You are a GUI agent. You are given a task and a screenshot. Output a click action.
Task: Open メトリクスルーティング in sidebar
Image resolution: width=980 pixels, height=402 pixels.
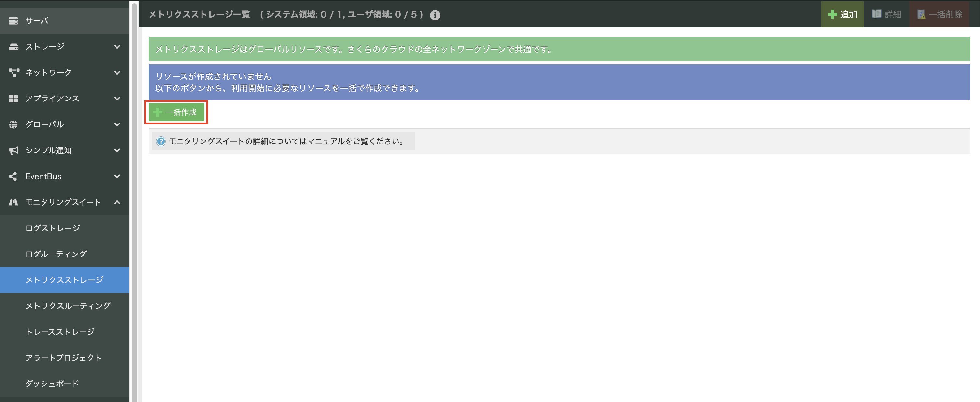click(x=65, y=306)
